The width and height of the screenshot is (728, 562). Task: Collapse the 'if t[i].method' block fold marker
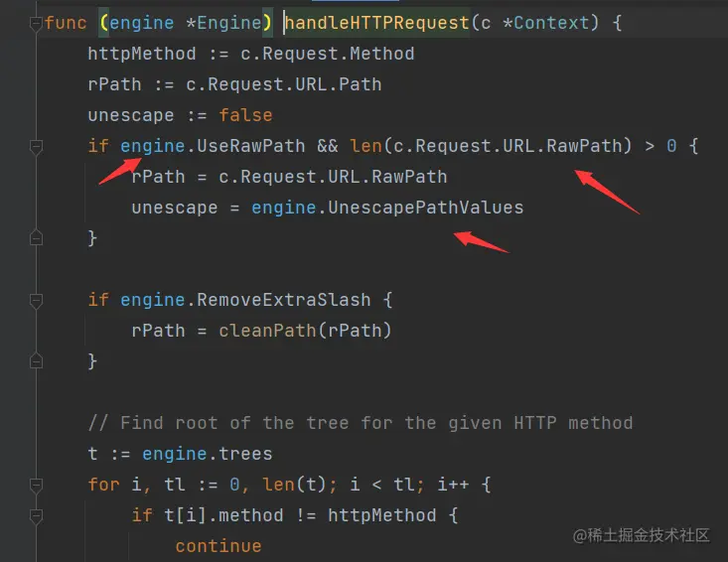click(36, 515)
